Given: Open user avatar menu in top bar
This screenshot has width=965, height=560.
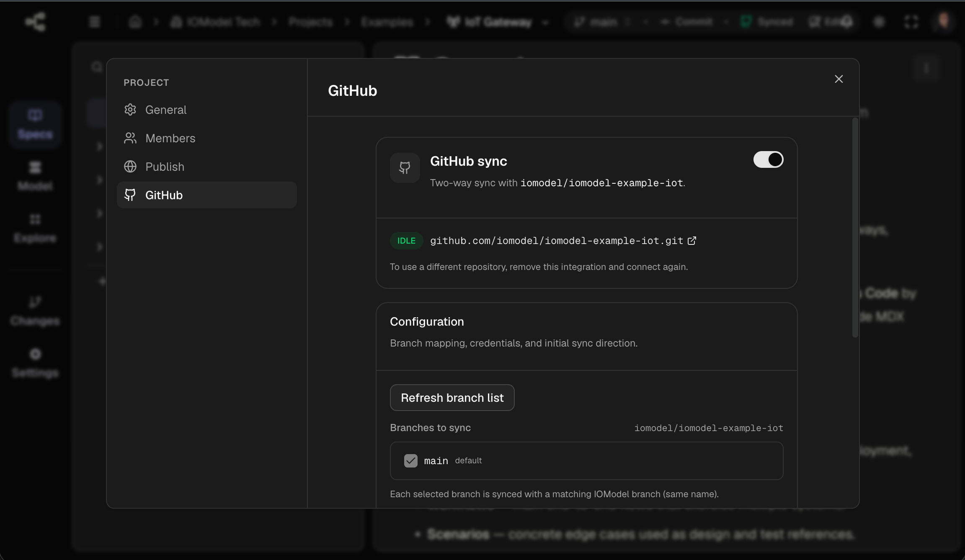Looking at the screenshot, I should (943, 21).
